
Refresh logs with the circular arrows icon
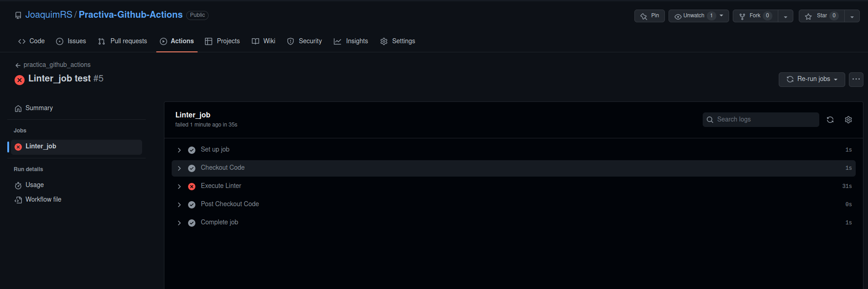pos(830,120)
